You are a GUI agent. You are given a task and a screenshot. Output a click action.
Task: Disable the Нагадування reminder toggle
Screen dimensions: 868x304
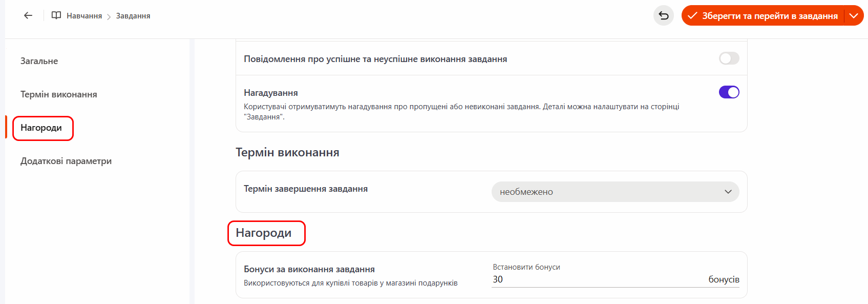[729, 92]
